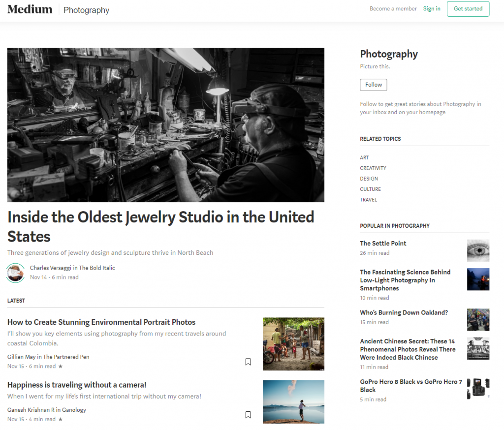Open The Bold Italic publication link

97,268
